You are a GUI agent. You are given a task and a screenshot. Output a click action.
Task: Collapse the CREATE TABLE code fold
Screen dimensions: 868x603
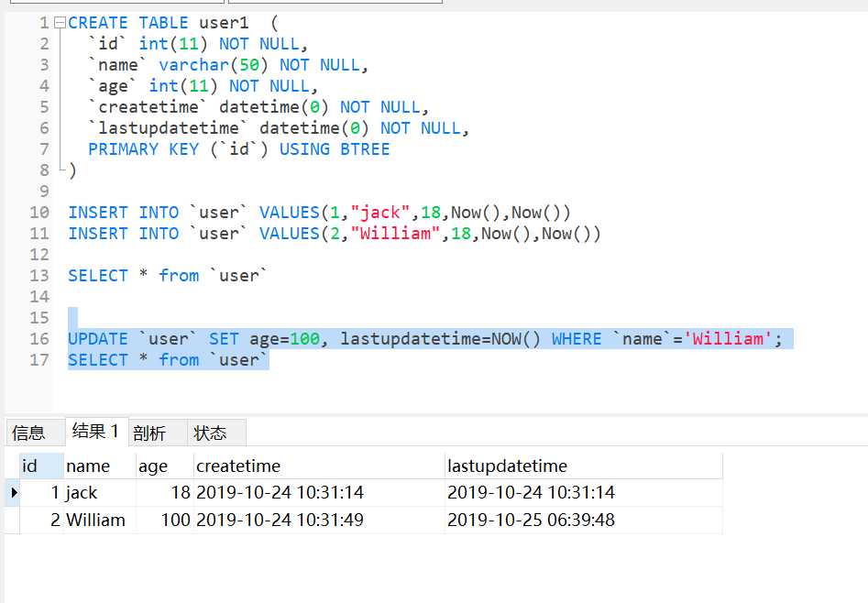click(x=60, y=23)
